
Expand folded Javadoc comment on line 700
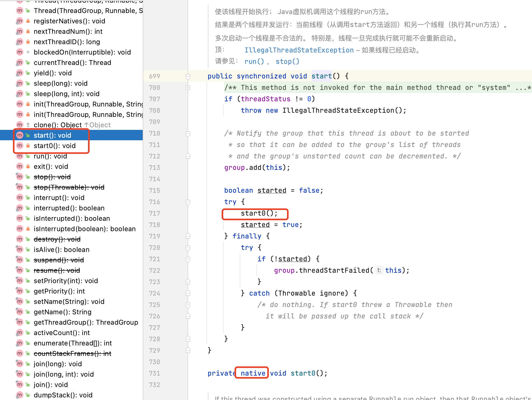point(188,88)
